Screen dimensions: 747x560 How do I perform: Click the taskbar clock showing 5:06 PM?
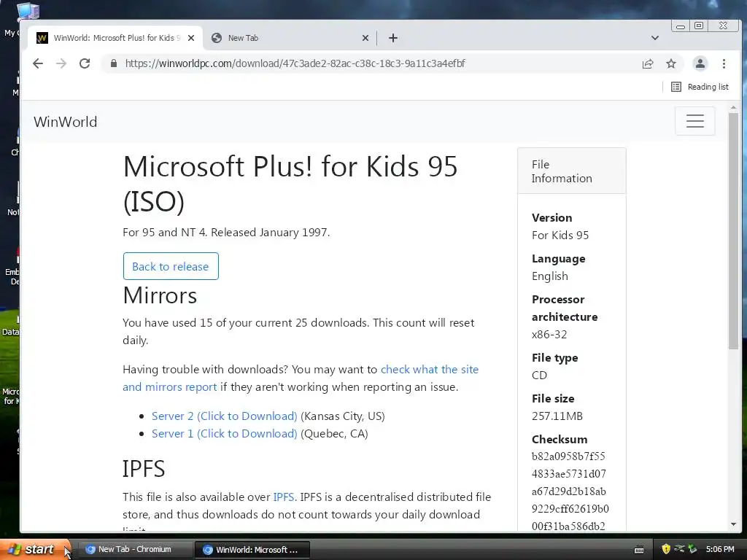tap(720, 550)
